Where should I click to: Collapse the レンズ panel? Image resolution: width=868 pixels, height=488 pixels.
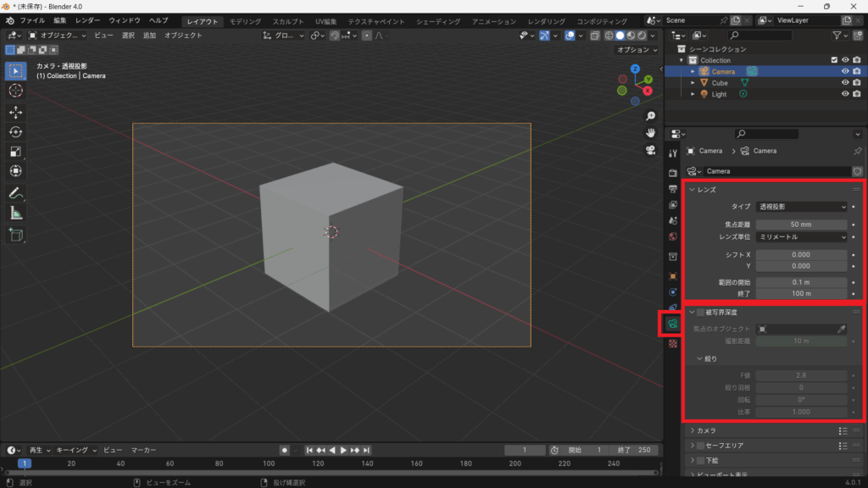click(692, 190)
